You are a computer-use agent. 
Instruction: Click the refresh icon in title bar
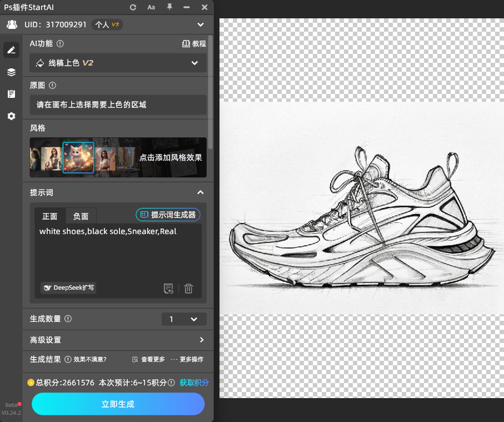tap(133, 7)
